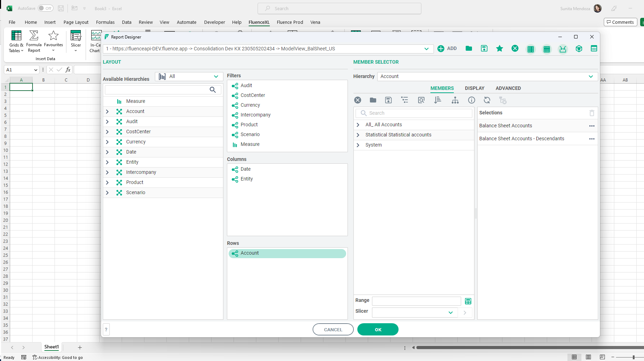Click the green cube icon

click(x=579, y=49)
